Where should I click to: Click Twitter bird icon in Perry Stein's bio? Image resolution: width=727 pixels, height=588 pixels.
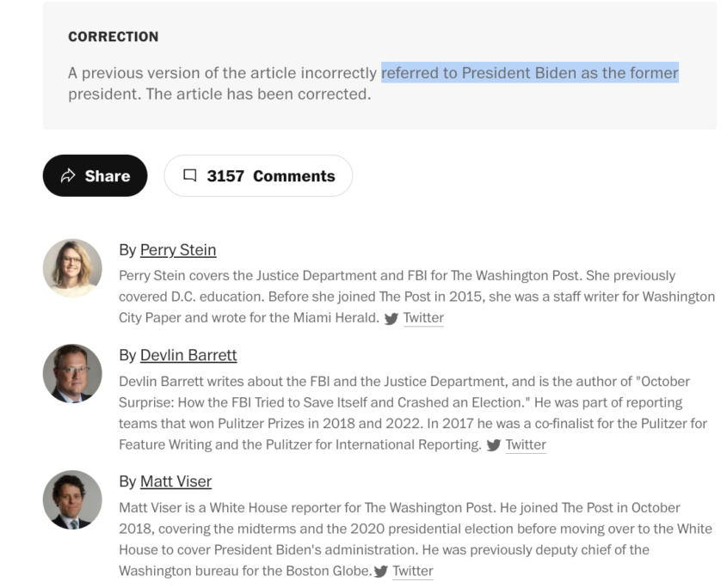tap(391, 319)
